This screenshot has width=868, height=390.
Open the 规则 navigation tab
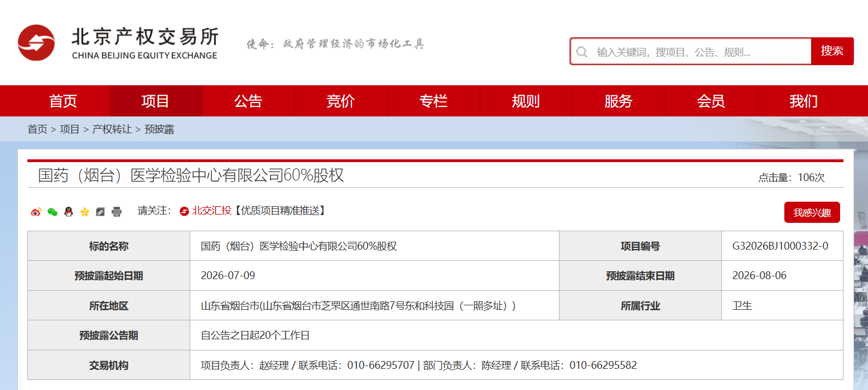pos(526,101)
